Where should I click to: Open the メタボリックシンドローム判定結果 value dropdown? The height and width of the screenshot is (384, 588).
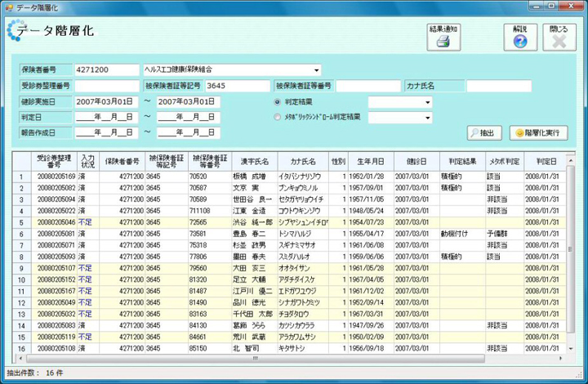pos(427,118)
